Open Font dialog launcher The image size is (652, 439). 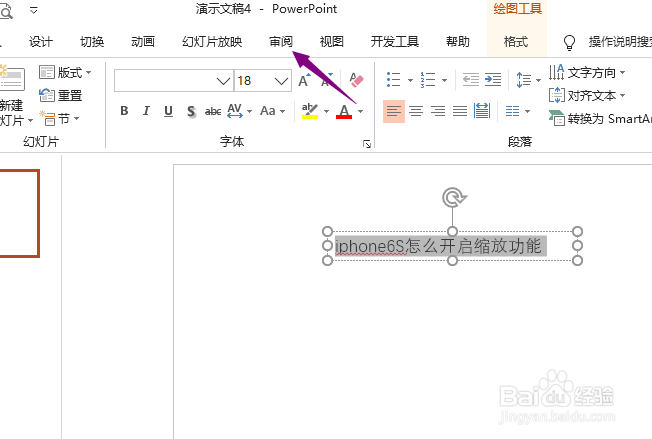coord(367,144)
